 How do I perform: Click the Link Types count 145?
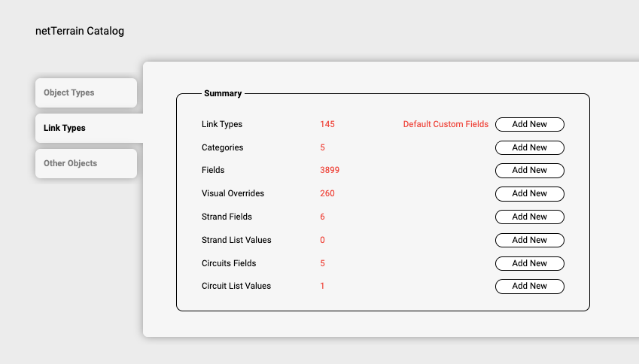point(327,125)
